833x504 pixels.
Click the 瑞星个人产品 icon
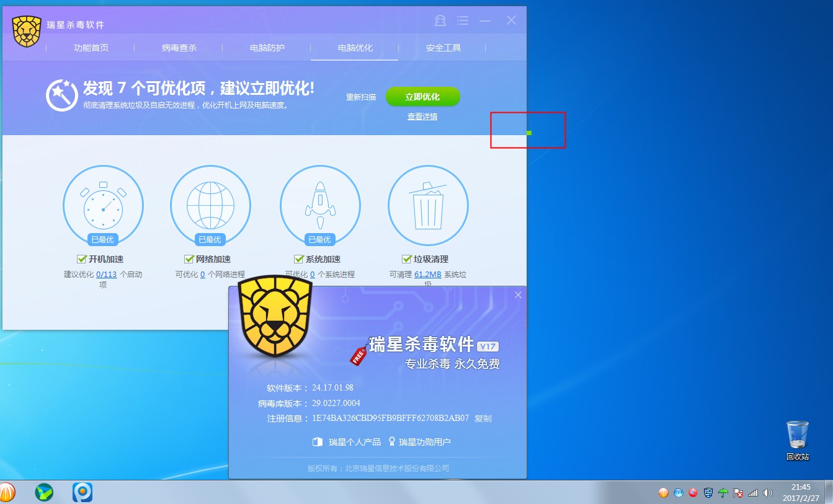[317, 442]
